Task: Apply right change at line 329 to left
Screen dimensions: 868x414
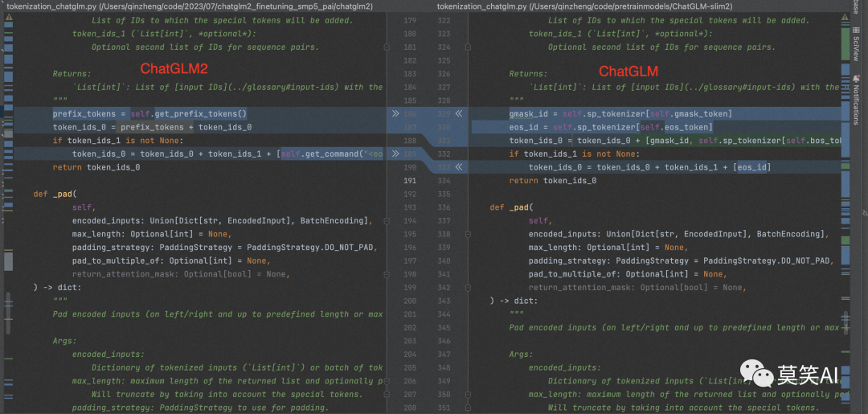Action: [x=458, y=113]
